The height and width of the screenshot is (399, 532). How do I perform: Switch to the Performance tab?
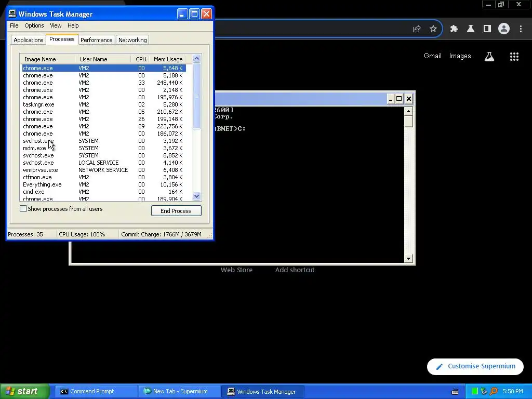96,40
